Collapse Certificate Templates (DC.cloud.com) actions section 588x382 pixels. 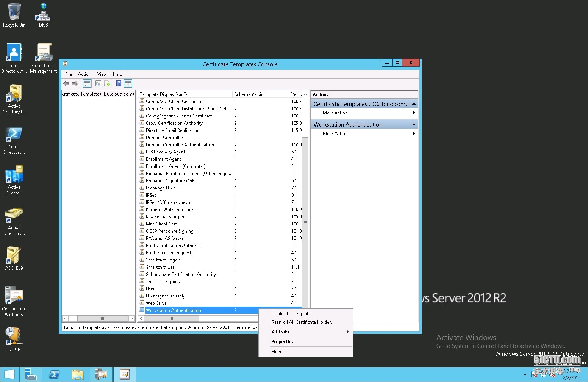coord(414,104)
